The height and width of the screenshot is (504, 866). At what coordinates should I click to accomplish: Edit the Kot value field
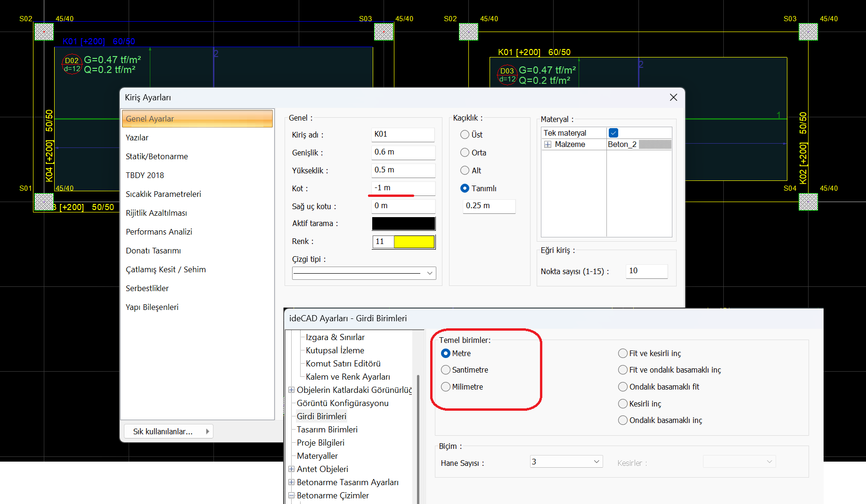403,188
